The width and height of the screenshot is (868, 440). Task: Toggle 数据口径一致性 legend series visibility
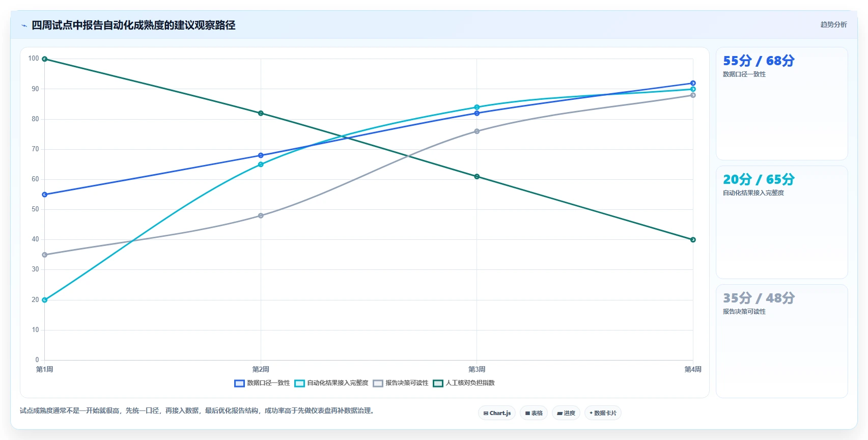click(x=262, y=383)
